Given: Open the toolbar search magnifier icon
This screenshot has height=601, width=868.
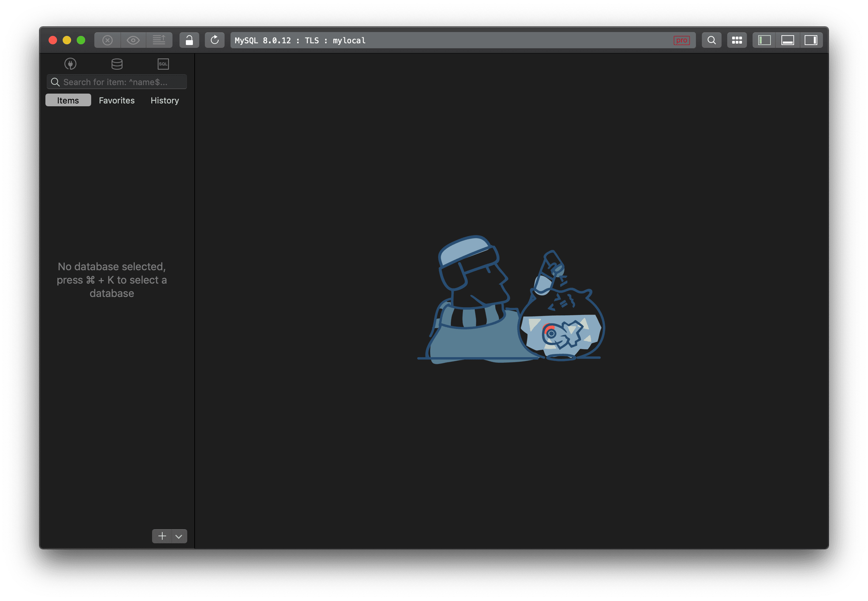Looking at the screenshot, I should (x=711, y=40).
